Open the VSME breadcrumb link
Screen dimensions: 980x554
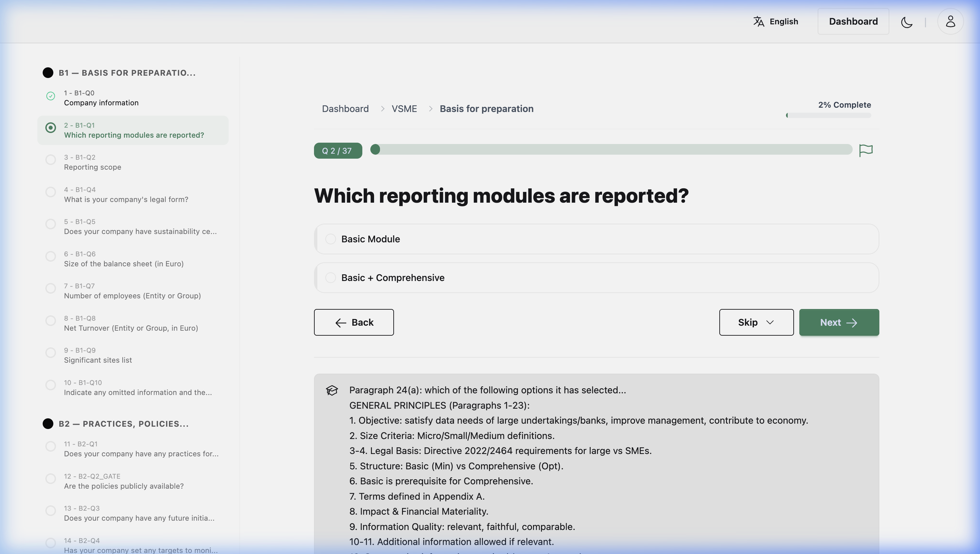tap(404, 108)
